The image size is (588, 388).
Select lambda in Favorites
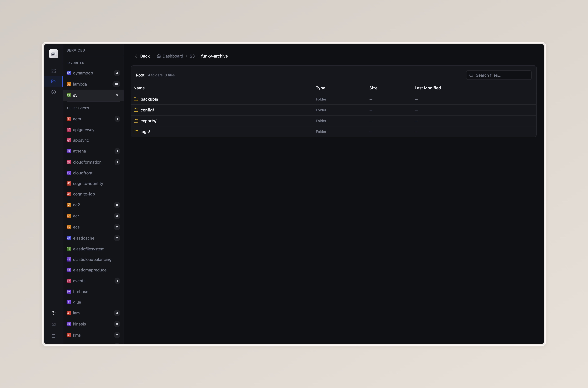[80, 84]
